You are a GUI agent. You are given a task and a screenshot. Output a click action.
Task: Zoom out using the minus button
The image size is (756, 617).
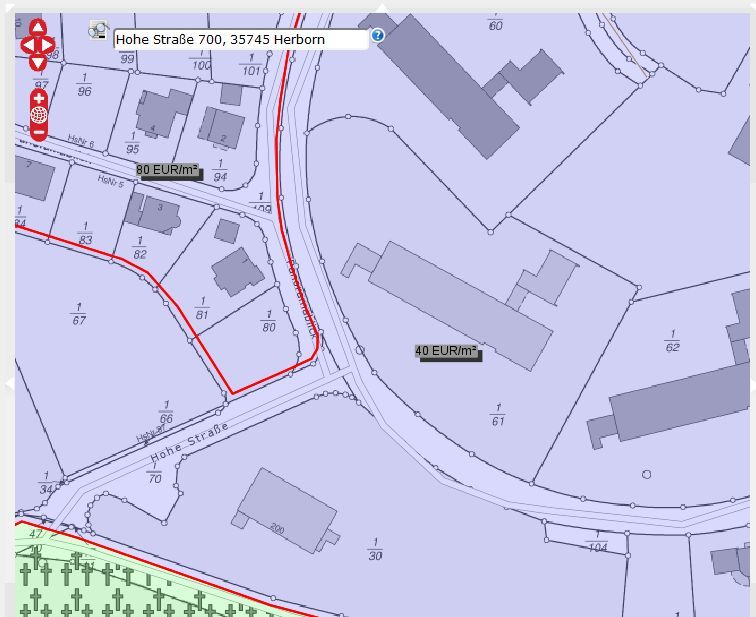coord(39,132)
